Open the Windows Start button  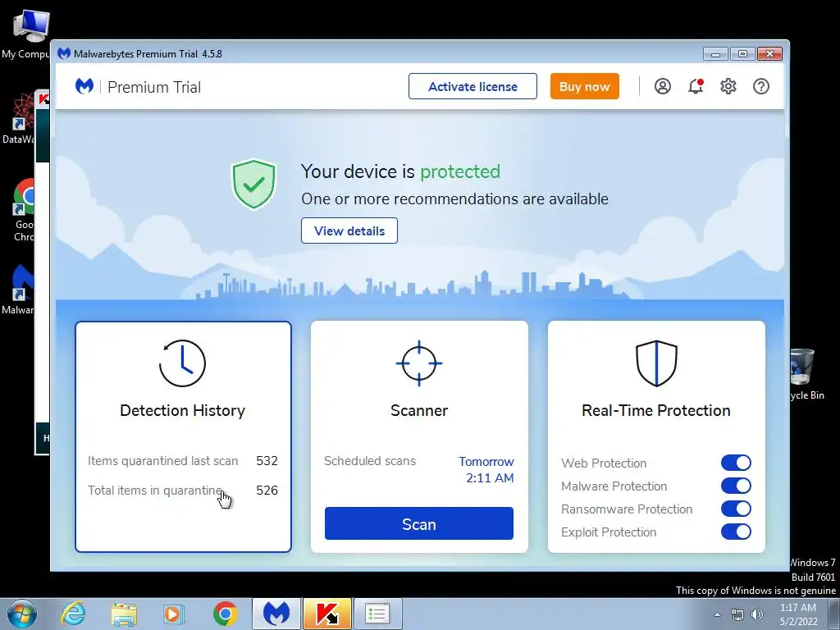point(21,614)
